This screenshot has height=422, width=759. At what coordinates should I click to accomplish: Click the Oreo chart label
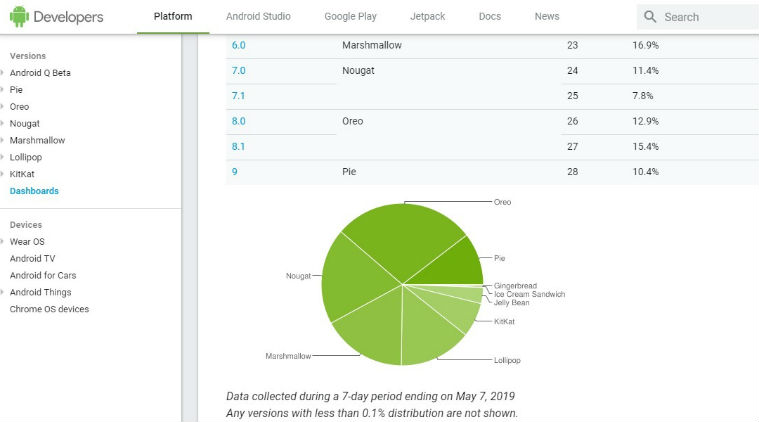pyautogui.click(x=502, y=202)
